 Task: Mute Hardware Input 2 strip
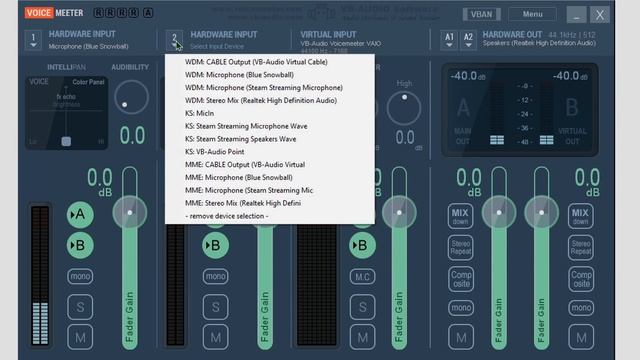pos(216,337)
